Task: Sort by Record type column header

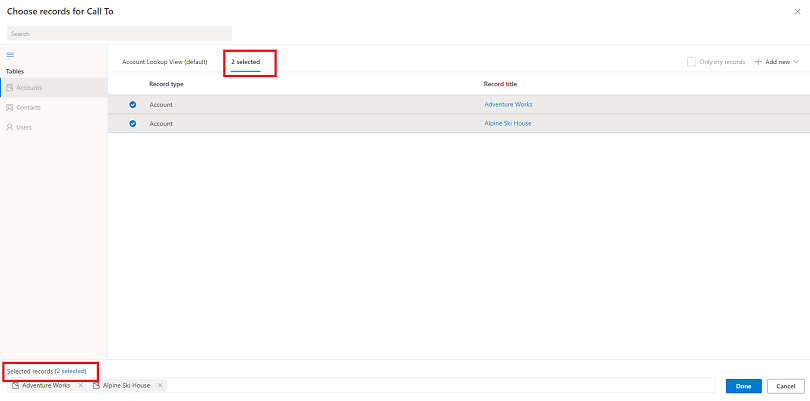Action: tap(166, 84)
